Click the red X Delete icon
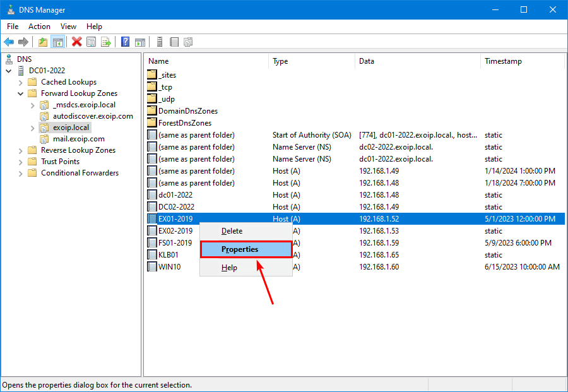This screenshot has width=568, height=392. coord(77,42)
